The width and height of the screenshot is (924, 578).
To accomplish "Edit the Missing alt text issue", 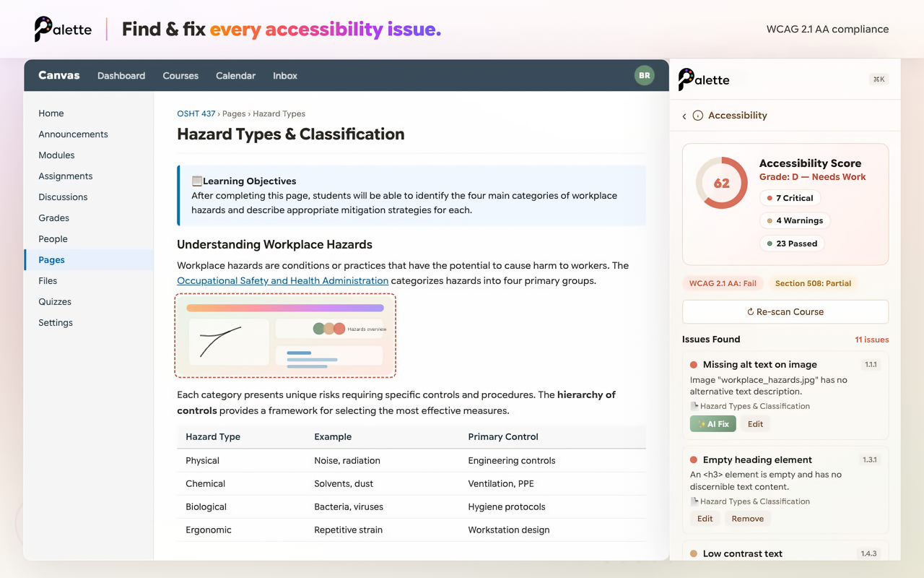I will point(755,424).
